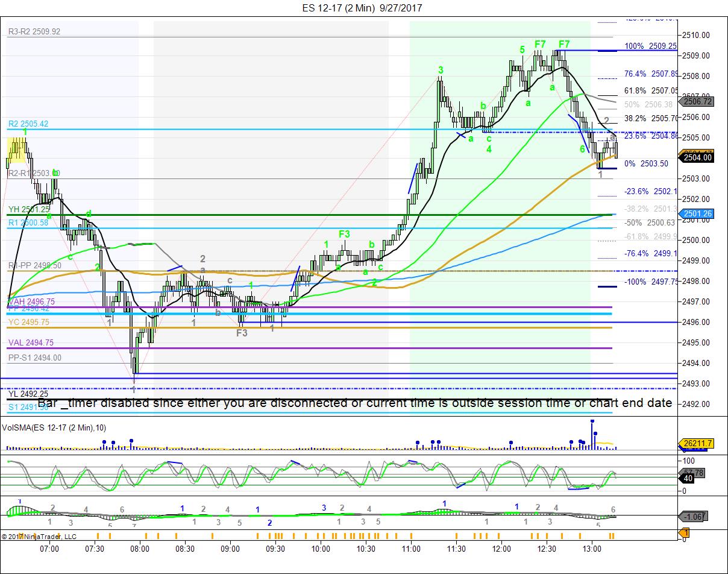Viewport: 728px width, 574px height.
Task: Click the -1.06 histogram value marker
Action: click(693, 516)
